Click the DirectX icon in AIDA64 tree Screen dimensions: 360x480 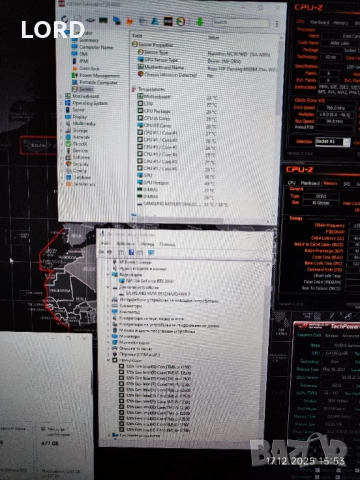click(x=68, y=144)
